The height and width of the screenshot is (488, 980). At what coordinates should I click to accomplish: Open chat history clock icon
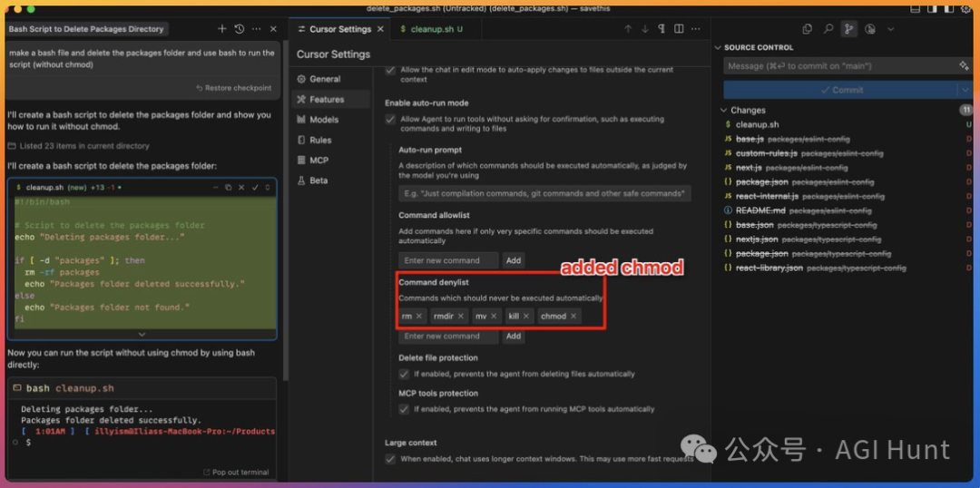(x=240, y=29)
